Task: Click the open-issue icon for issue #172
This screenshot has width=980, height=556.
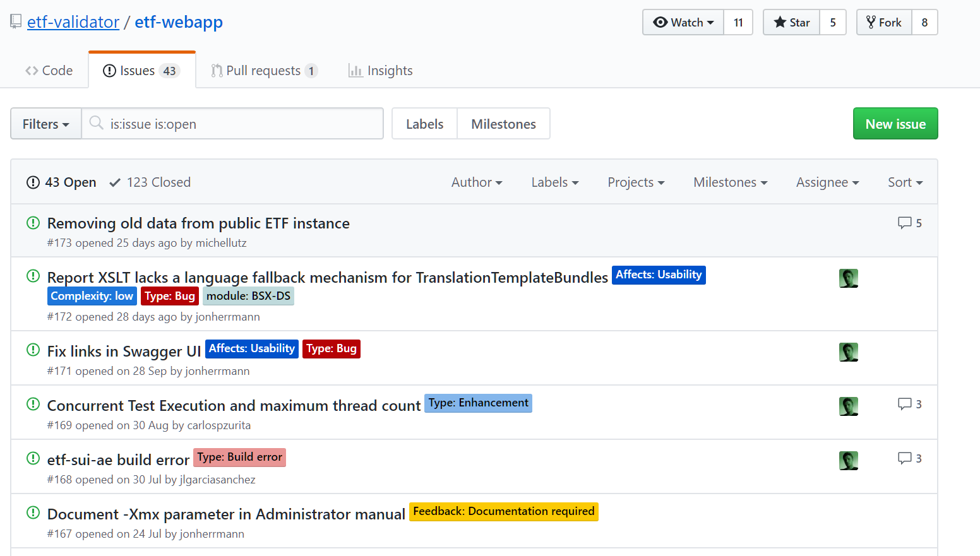Action: click(x=33, y=276)
